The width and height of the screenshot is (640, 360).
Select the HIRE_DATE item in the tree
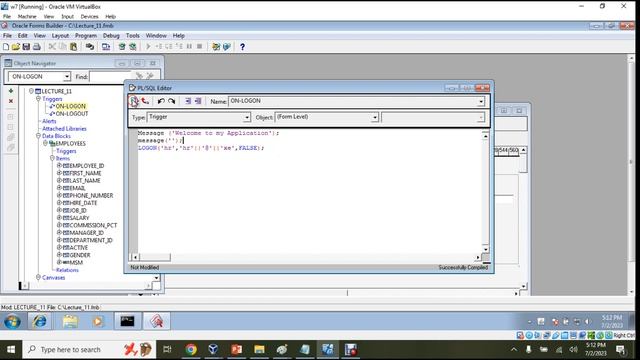(83, 203)
